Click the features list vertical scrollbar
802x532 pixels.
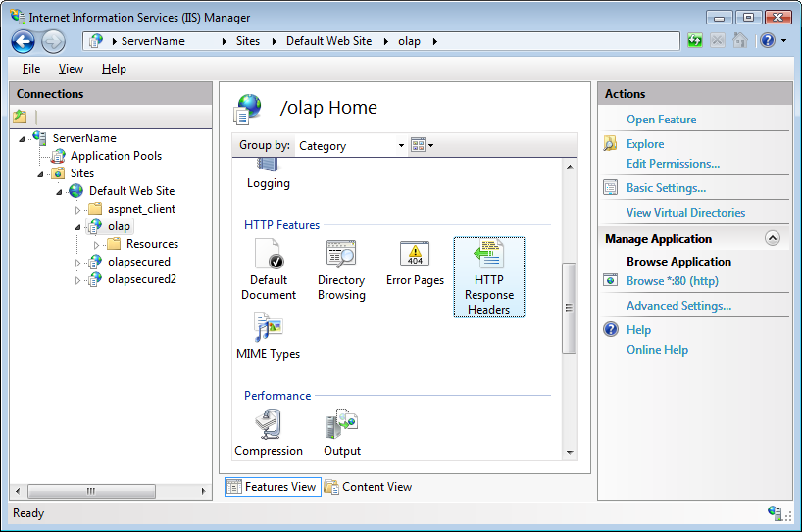[x=569, y=308]
